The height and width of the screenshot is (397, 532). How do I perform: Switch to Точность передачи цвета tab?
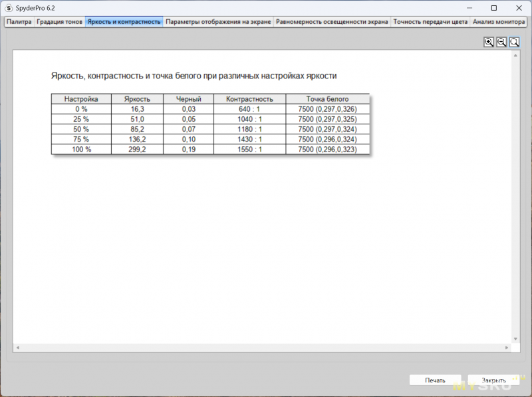point(430,21)
